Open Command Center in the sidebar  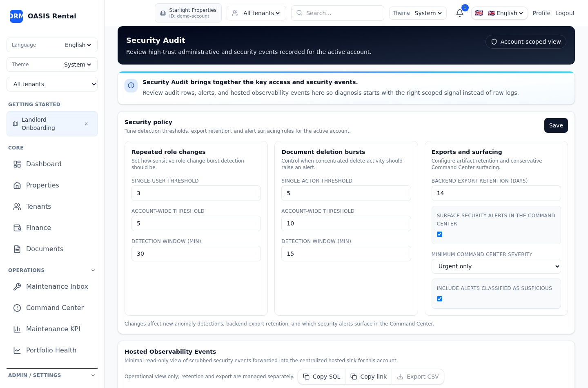click(x=55, y=308)
